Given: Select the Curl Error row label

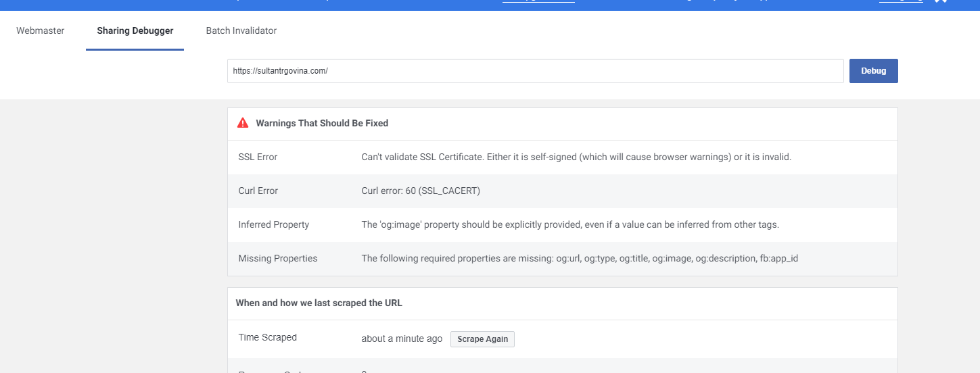Looking at the screenshot, I should [x=258, y=191].
